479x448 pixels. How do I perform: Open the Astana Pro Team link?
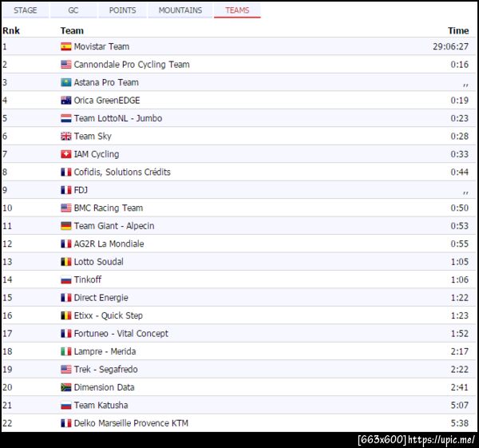[x=106, y=82]
